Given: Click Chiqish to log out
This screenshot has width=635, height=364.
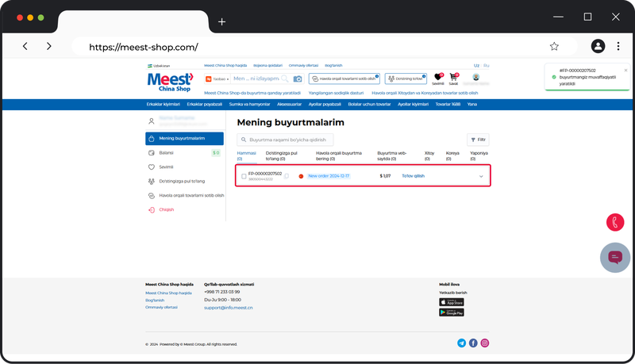Looking at the screenshot, I should click(167, 210).
